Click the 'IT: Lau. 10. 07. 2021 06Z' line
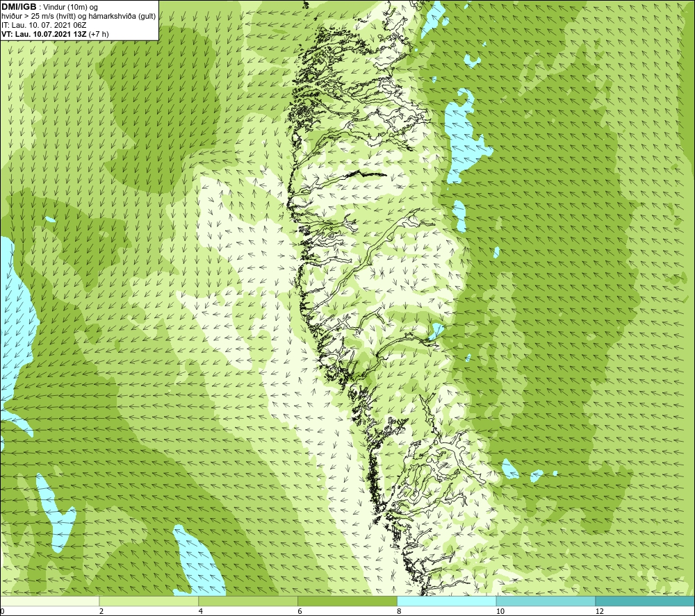Image resolution: width=695 pixels, height=616 pixels. click(x=44, y=25)
